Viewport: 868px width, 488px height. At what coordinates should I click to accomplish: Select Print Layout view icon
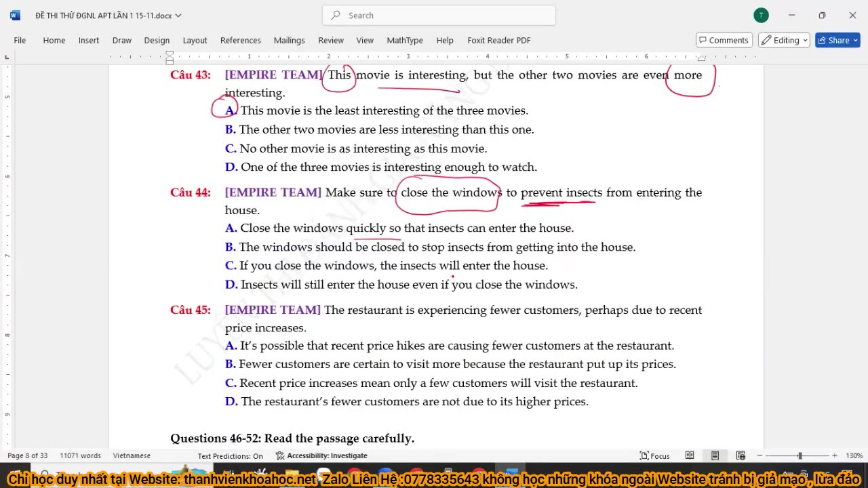(715, 455)
